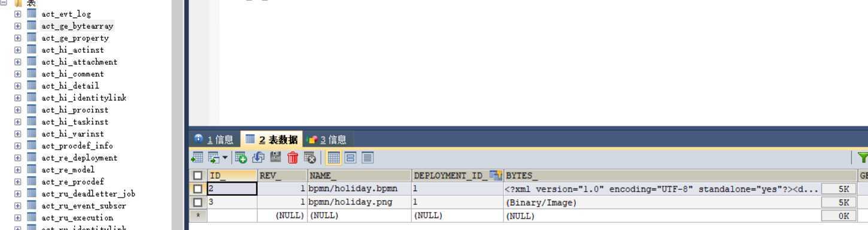
Task: Click the red trash delete row icon
Action: 293,158
